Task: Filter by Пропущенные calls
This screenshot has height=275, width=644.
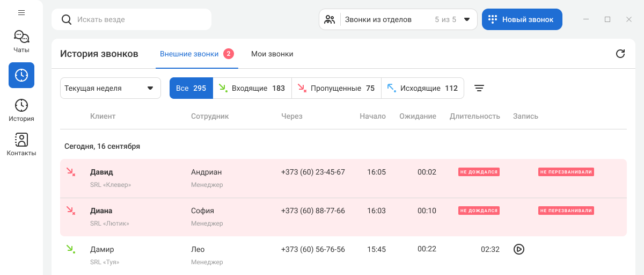Action: (x=336, y=89)
